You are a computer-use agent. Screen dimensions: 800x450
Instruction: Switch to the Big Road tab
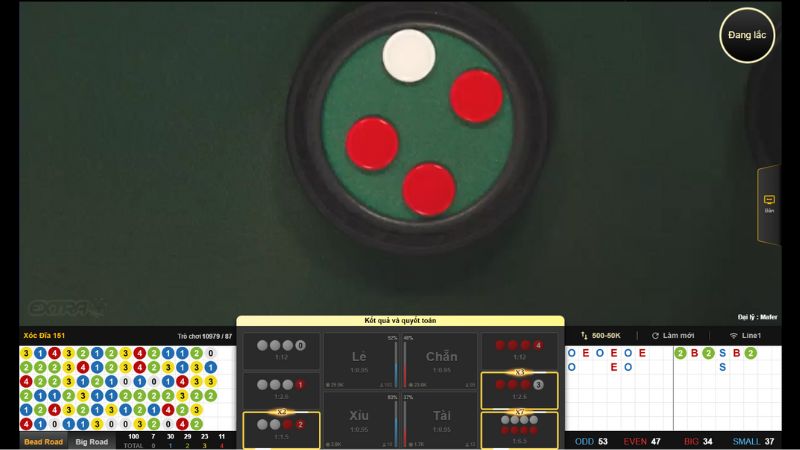(92, 441)
